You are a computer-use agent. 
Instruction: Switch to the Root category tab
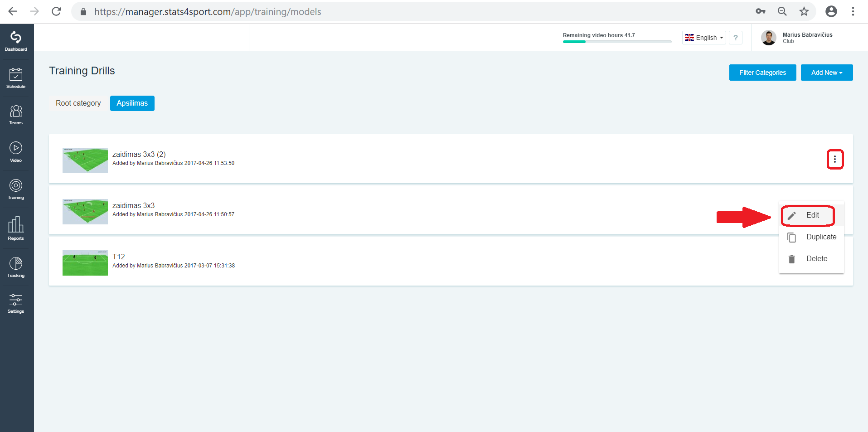click(78, 103)
